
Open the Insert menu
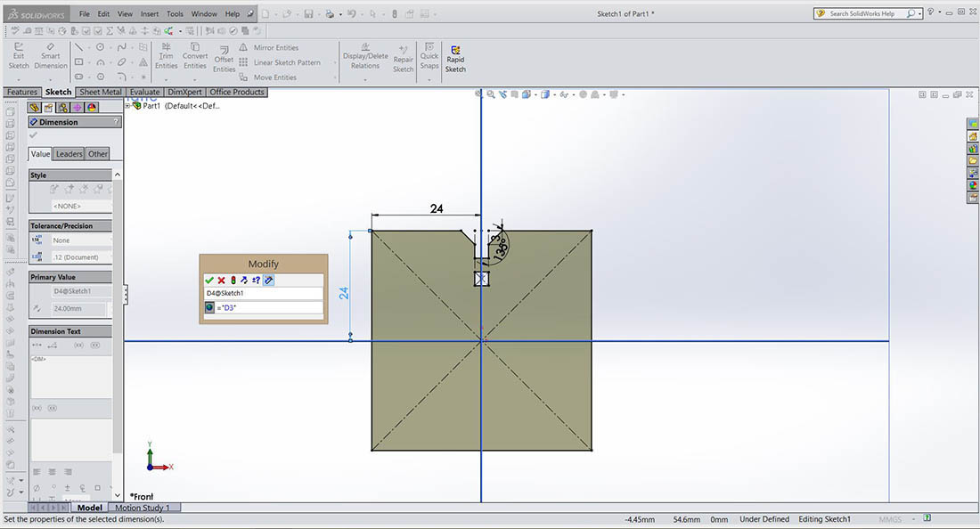(x=150, y=13)
